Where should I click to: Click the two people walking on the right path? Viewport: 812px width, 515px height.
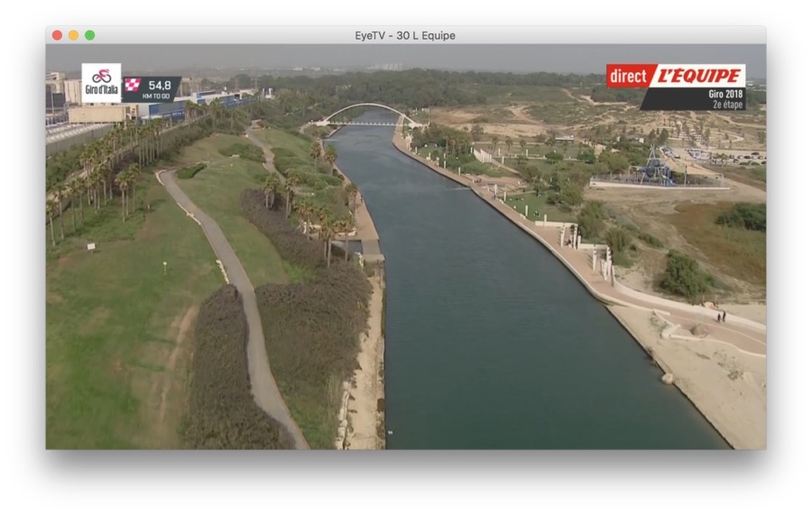[720, 316]
